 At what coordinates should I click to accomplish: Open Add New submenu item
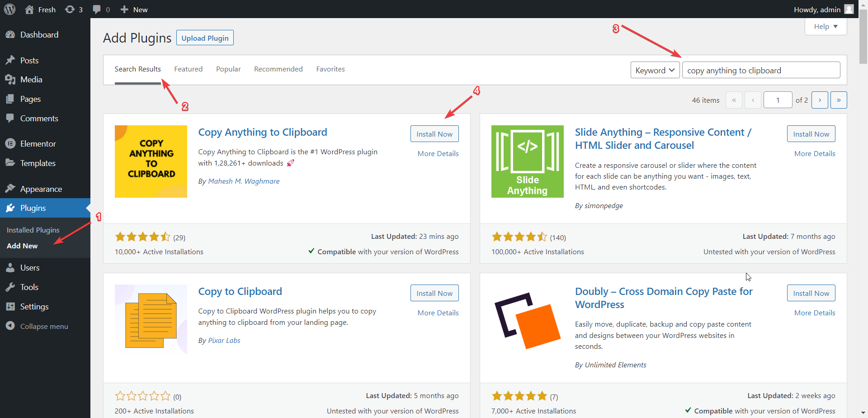(22, 246)
